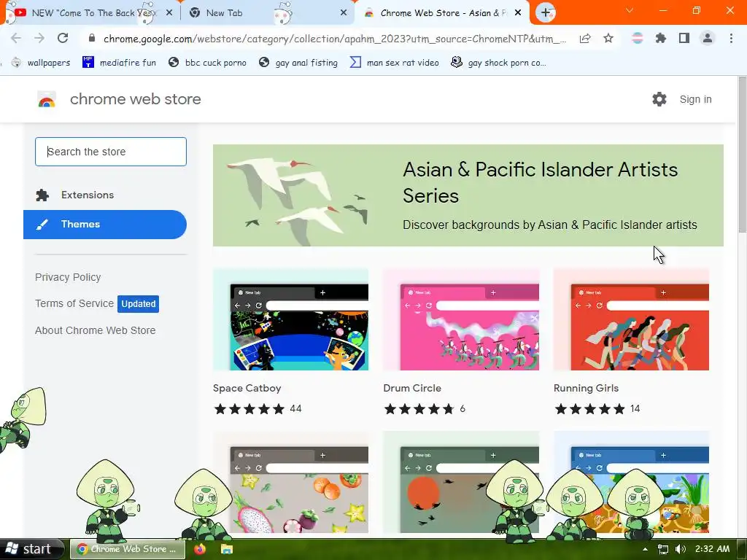Open the volume speaker tray icon
Viewport: 747px width, 560px height.
tap(681, 550)
